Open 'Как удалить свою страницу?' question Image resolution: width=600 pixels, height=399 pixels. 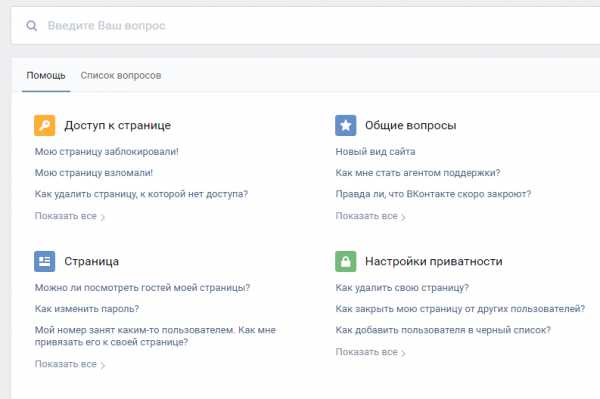402,288
